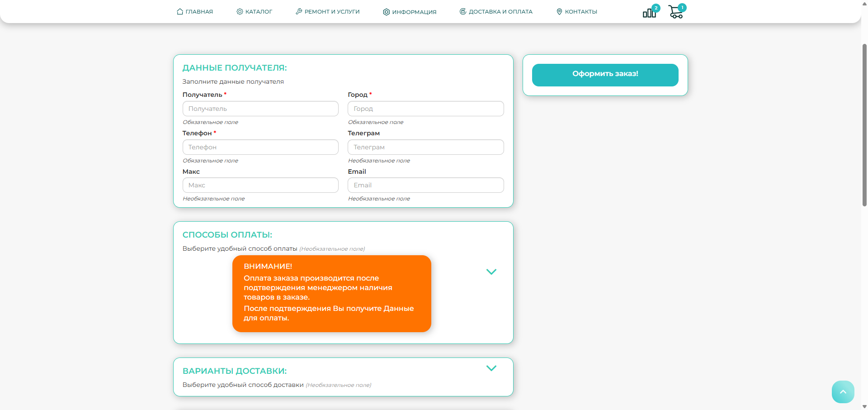This screenshot has width=868, height=410.
Task: Click the orange ВНИМАНИЕ! notice
Action: coord(332,294)
